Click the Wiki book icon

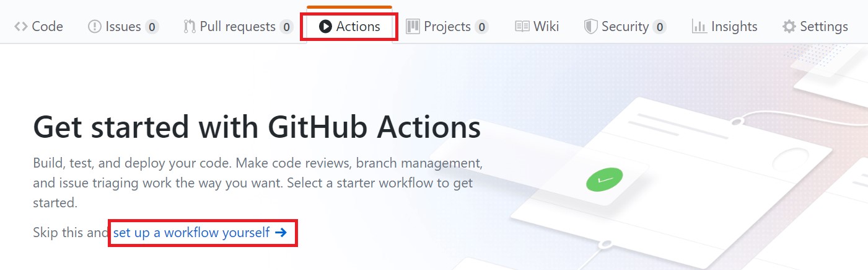(522, 27)
